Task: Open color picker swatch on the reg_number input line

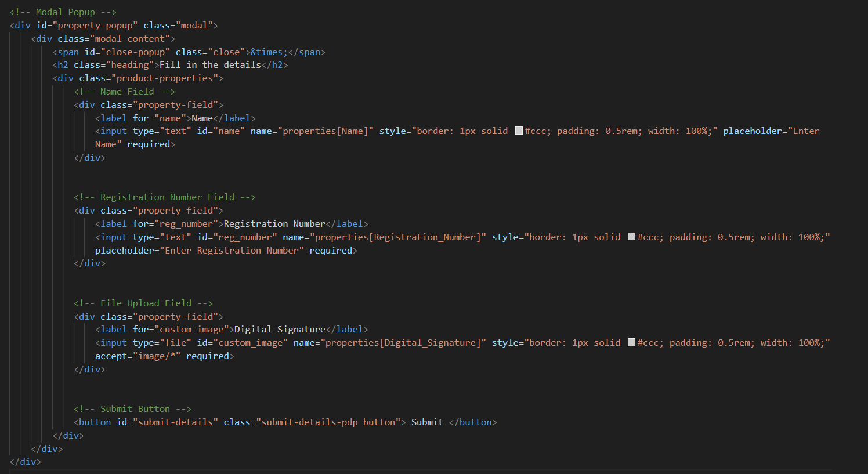Action: [631, 237]
